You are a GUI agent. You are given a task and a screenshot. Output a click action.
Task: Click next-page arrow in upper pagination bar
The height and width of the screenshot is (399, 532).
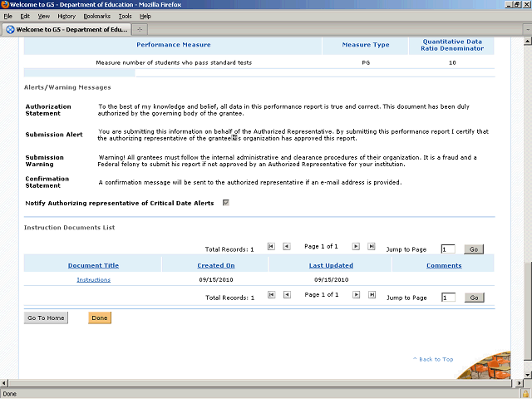[356, 246]
